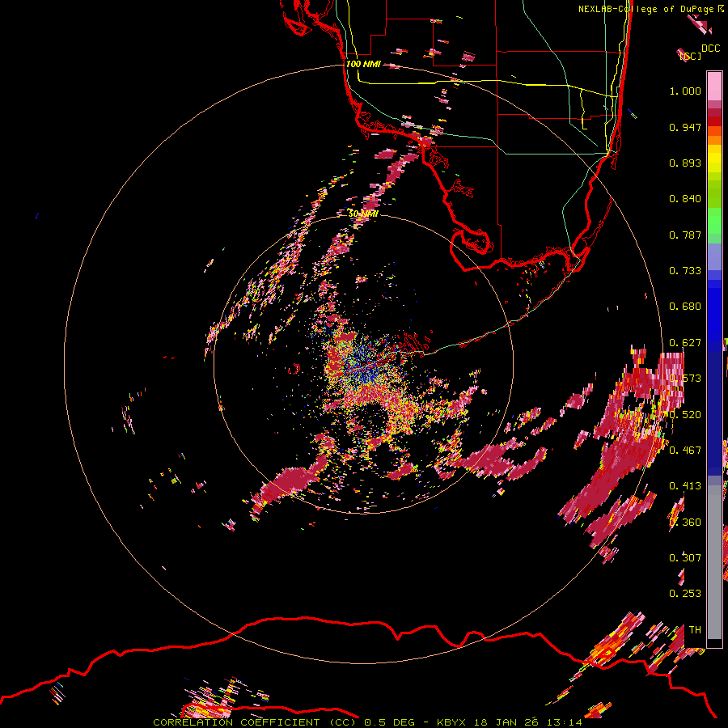
Task: Click the 0.947 color scale value
Action: (685, 127)
